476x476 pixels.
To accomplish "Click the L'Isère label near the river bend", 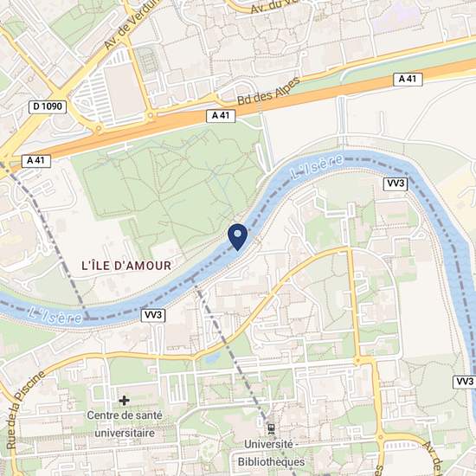I will [317, 167].
